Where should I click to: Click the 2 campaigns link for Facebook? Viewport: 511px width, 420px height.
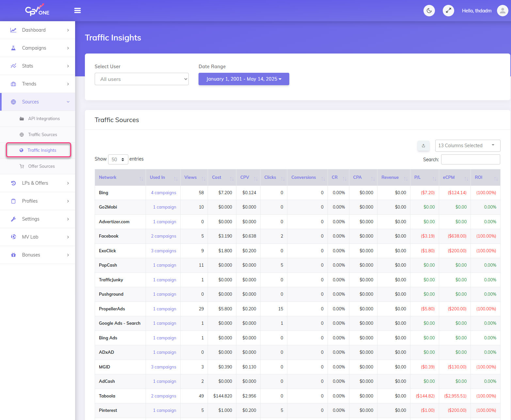click(x=163, y=236)
